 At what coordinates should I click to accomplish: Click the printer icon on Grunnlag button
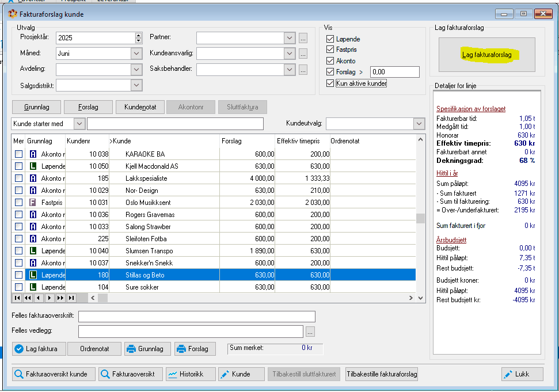click(x=131, y=349)
